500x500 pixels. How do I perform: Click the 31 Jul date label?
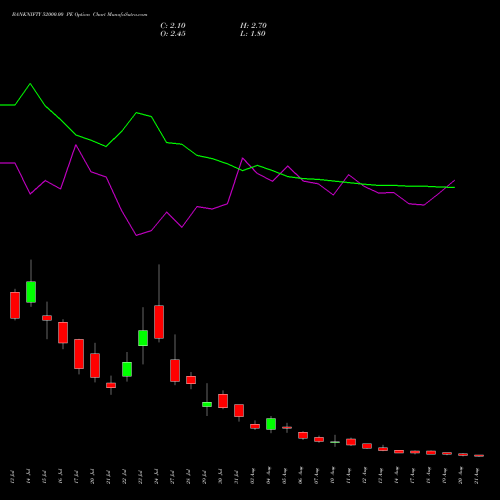[x=237, y=477]
